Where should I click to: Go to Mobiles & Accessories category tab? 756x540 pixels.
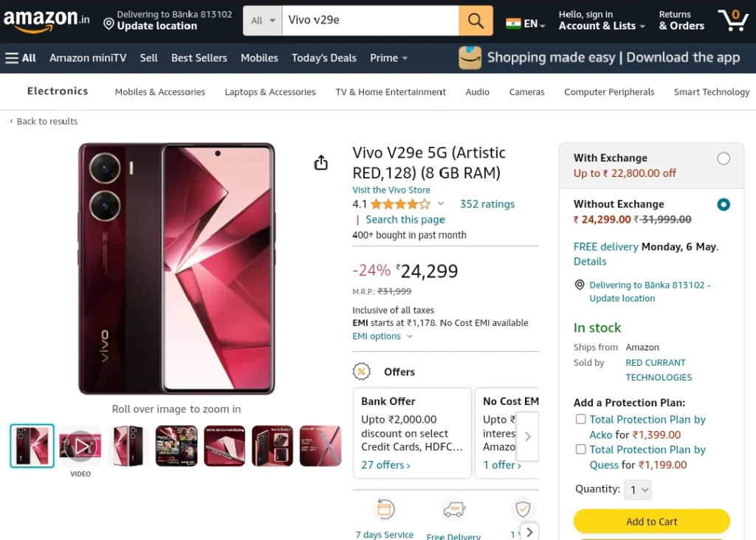[x=159, y=91]
